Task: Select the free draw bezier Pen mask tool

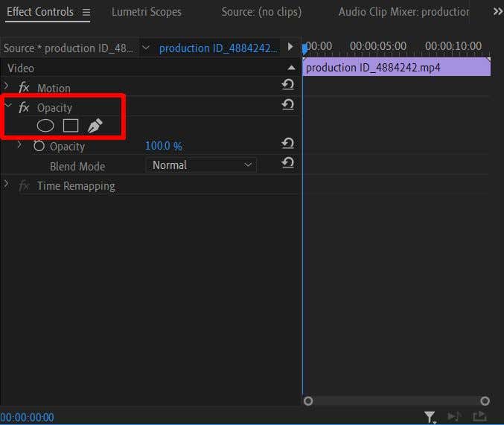Action: (95, 126)
